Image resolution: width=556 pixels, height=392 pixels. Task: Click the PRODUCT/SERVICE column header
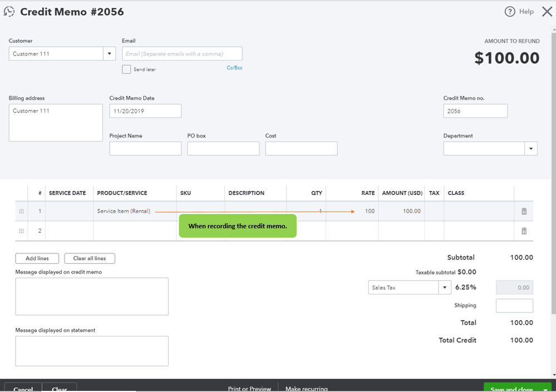click(122, 193)
